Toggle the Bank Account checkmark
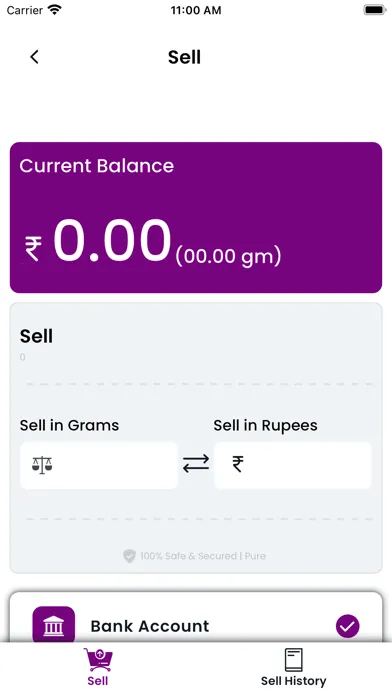Viewport: 392px width, 696px height. [348, 626]
